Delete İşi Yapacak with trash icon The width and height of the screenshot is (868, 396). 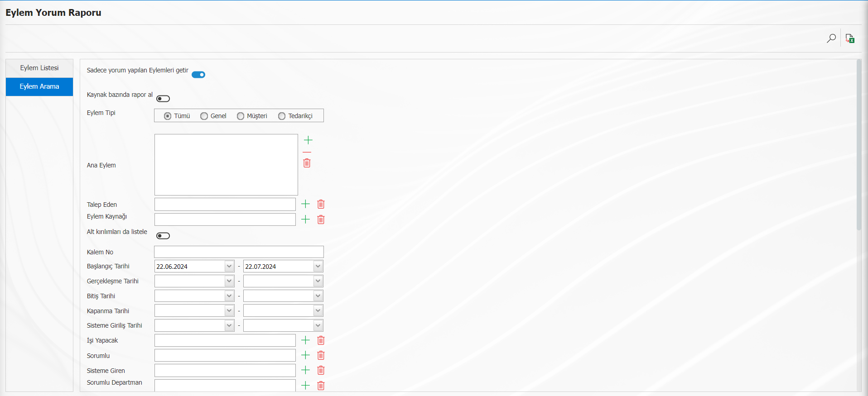[x=321, y=340]
